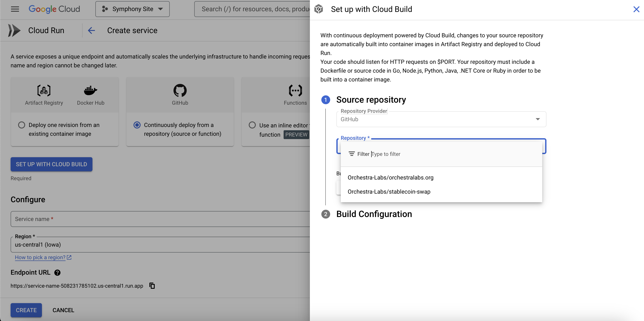Screen dimensions: 644x321
Task: Open the Symphony Site project selector
Action: coord(132,9)
